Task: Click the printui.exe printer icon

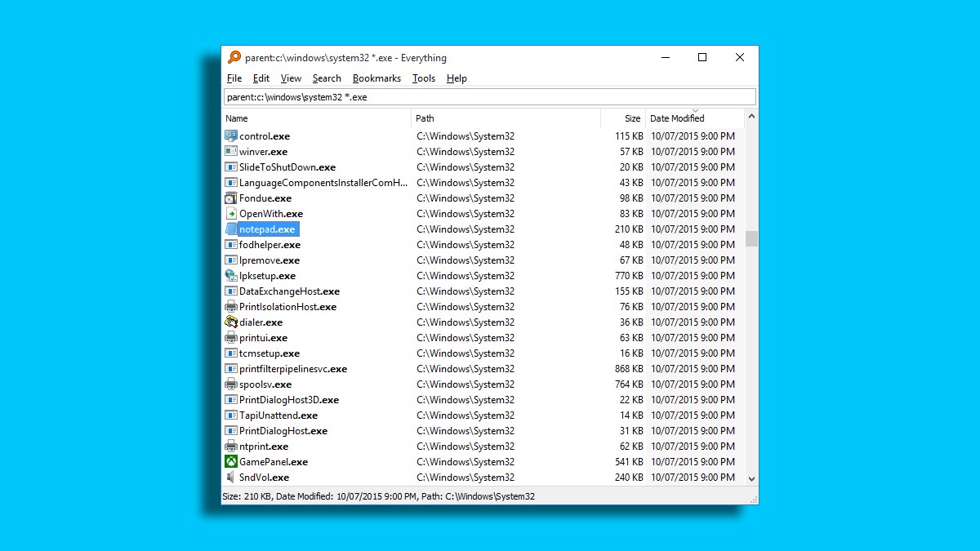Action: 231,338
